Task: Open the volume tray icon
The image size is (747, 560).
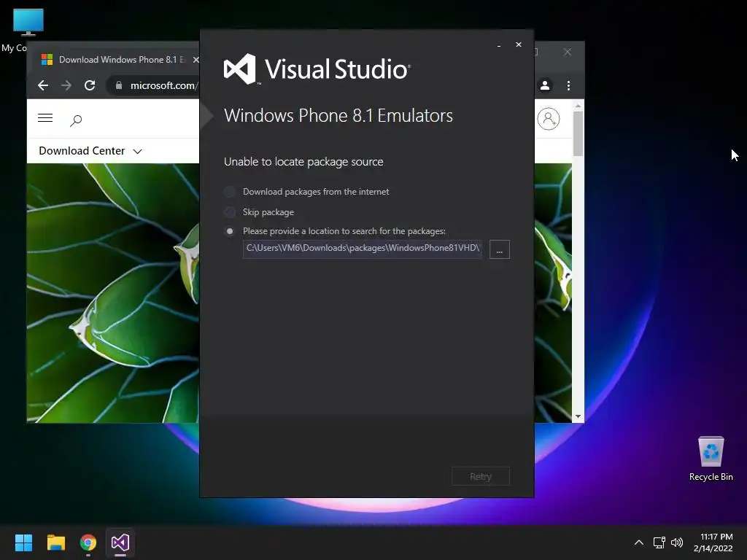Action: (677, 542)
